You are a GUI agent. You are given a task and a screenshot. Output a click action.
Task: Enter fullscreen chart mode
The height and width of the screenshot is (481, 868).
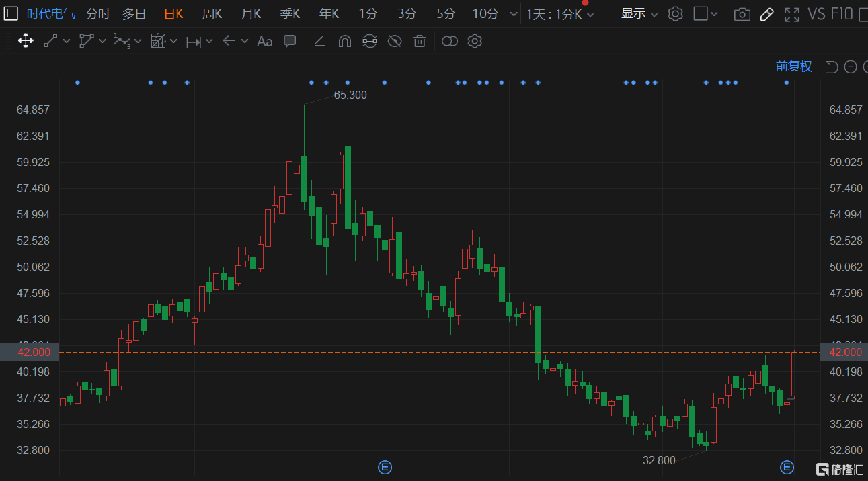click(792, 14)
